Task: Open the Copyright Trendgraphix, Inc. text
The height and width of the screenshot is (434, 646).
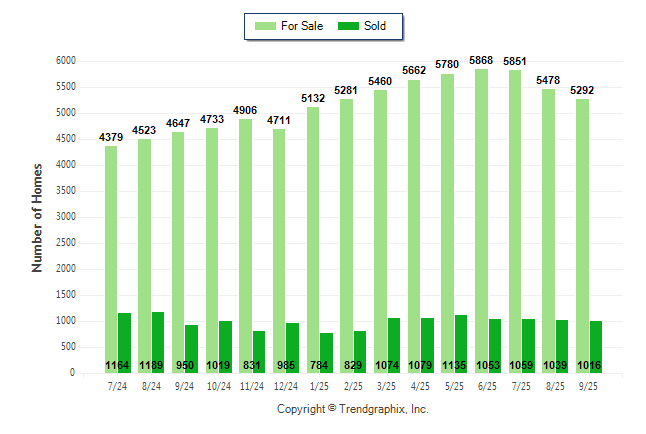Action: click(352, 410)
